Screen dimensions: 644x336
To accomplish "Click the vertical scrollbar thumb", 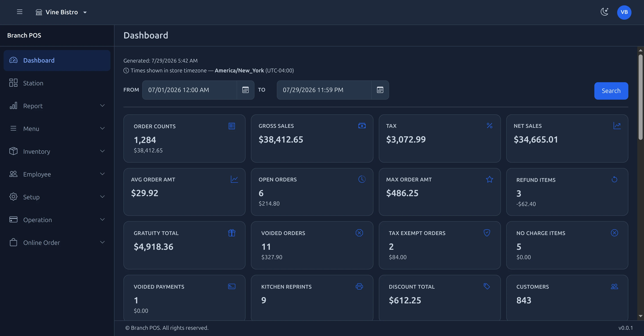I will (640, 97).
